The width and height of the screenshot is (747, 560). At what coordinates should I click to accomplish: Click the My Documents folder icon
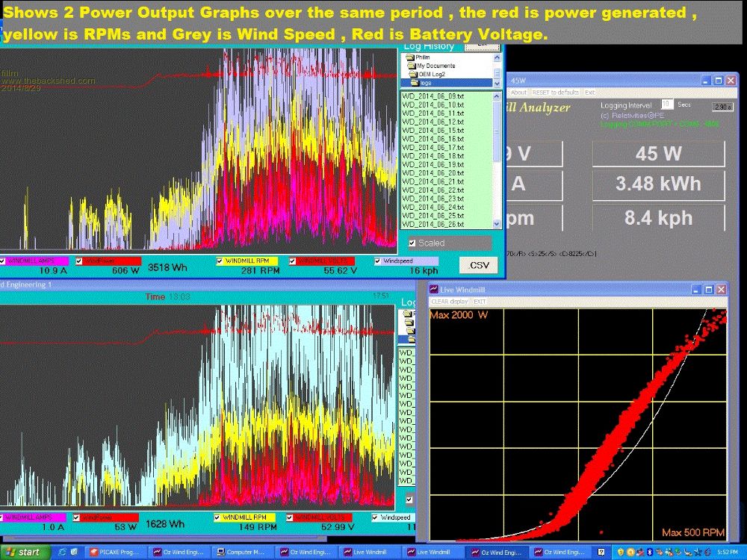pyautogui.click(x=411, y=66)
